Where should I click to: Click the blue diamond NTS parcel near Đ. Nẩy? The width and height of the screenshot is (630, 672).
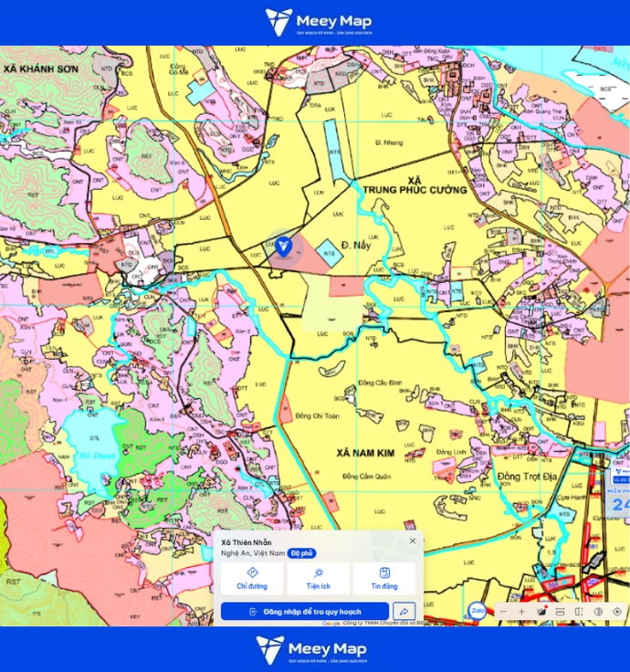[329, 253]
